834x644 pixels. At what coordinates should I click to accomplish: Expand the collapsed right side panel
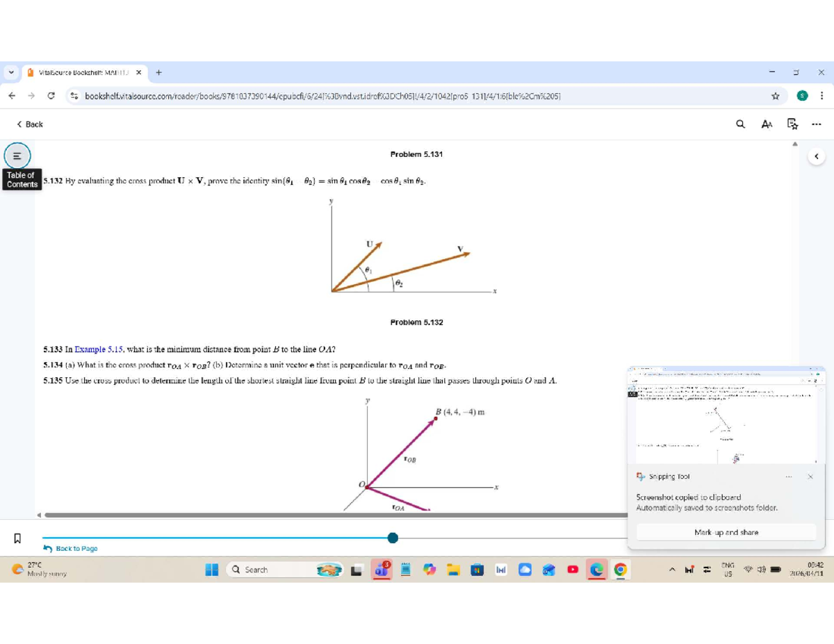point(816,156)
